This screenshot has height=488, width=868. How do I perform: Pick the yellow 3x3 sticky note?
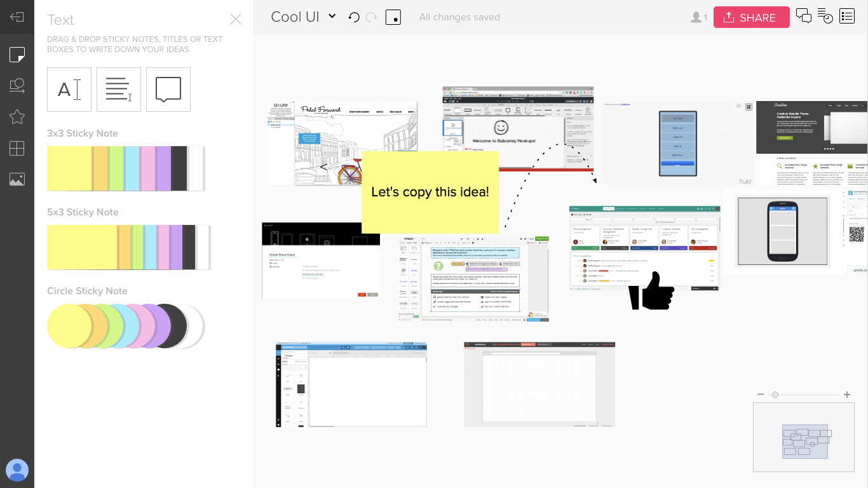pyautogui.click(x=69, y=168)
